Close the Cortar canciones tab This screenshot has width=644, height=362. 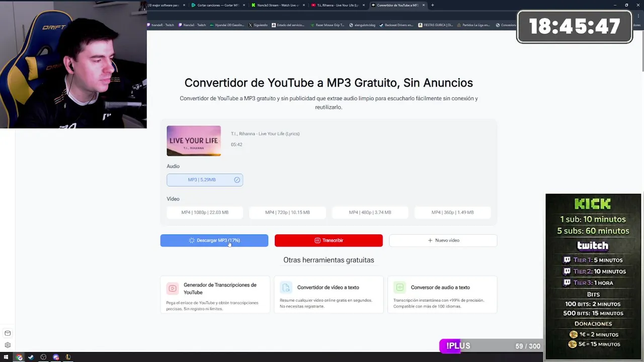pos(244,5)
